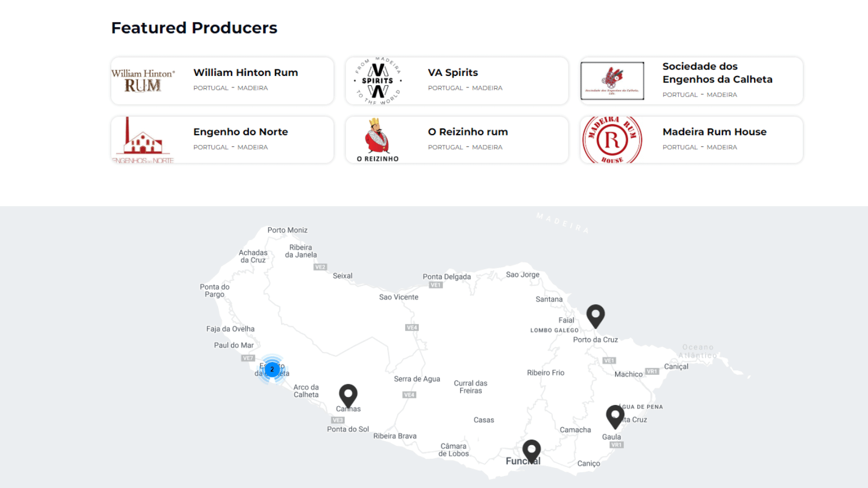The height and width of the screenshot is (488, 868).
Task: Click the Porto Moniz map label
Action: (x=288, y=230)
